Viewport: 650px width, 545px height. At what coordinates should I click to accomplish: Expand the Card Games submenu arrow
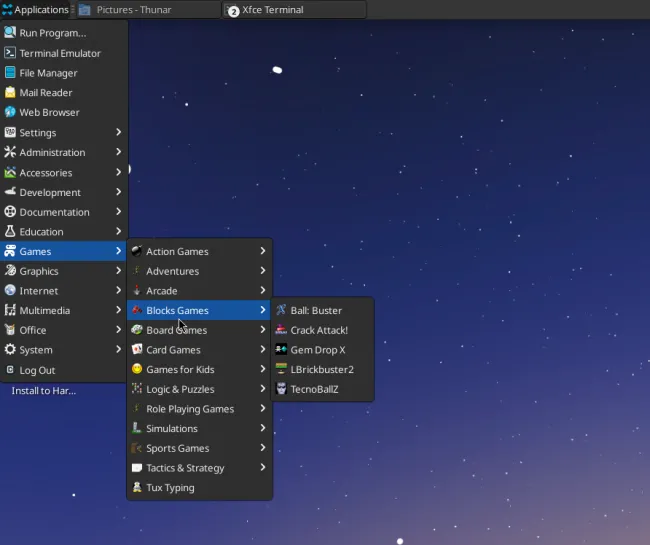(263, 350)
